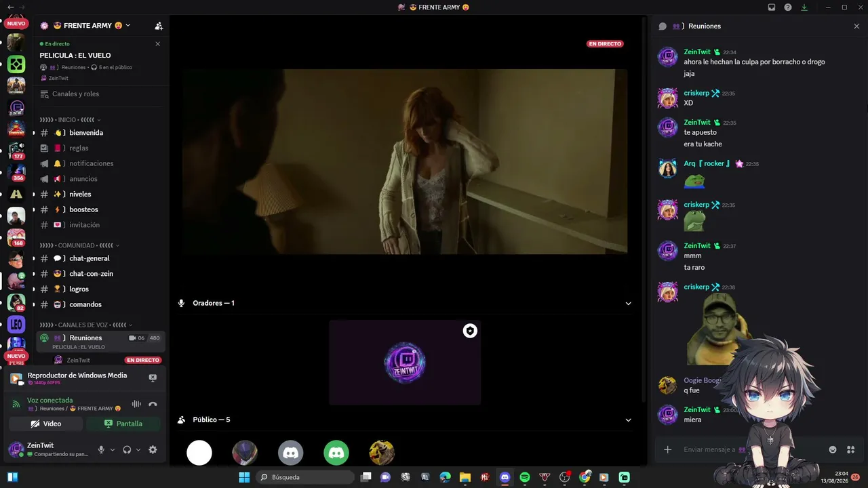Select the gray Discord avatar audience member
Screen dimensions: 868x488
pyautogui.click(x=291, y=453)
